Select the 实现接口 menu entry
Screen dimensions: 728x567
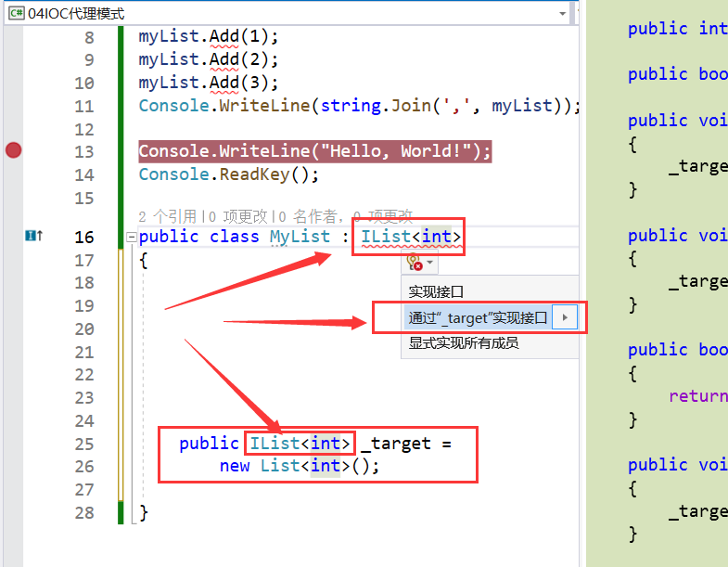coord(436,292)
